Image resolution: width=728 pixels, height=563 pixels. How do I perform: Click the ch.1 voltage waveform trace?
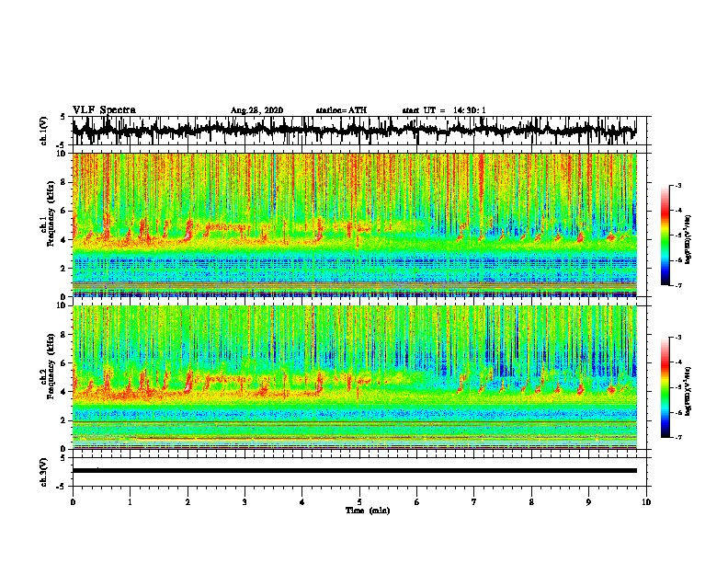pyautogui.click(x=354, y=131)
